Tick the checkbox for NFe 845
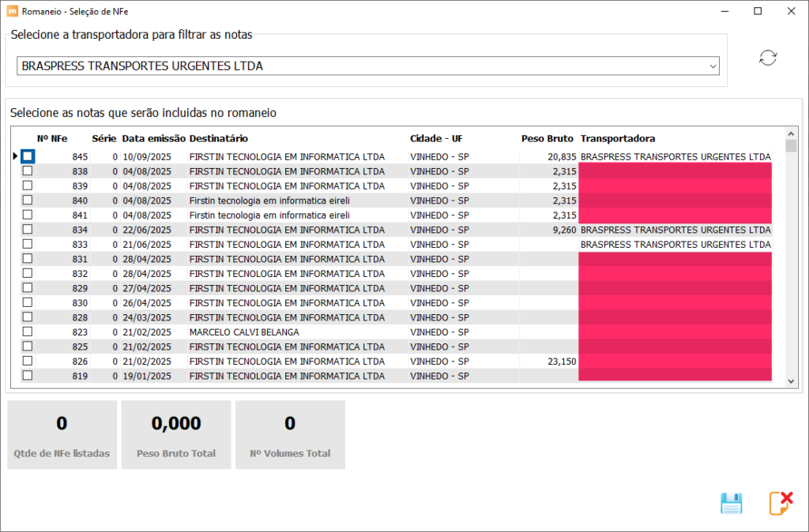This screenshot has width=809, height=532. point(28,156)
